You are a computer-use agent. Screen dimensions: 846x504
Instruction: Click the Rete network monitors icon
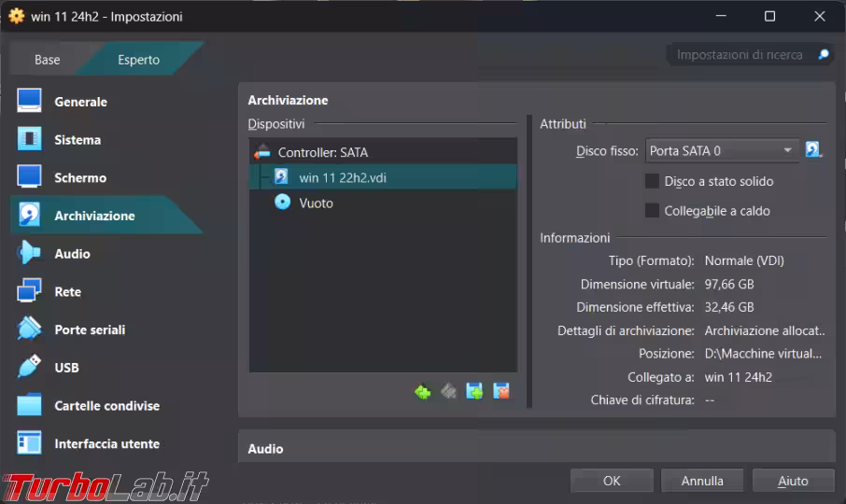[x=29, y=290]
